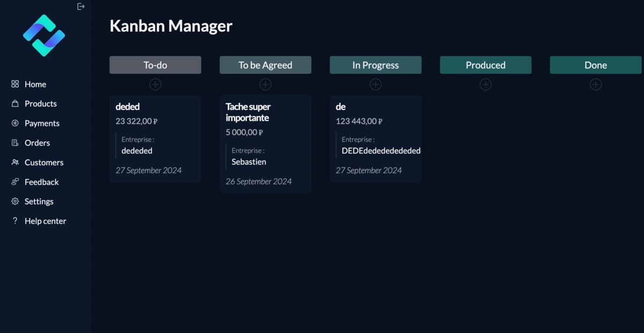Click the logout icon at sidebar top
Image resolution: width=644 pixels, height=333 pixels.
[81, 6]
